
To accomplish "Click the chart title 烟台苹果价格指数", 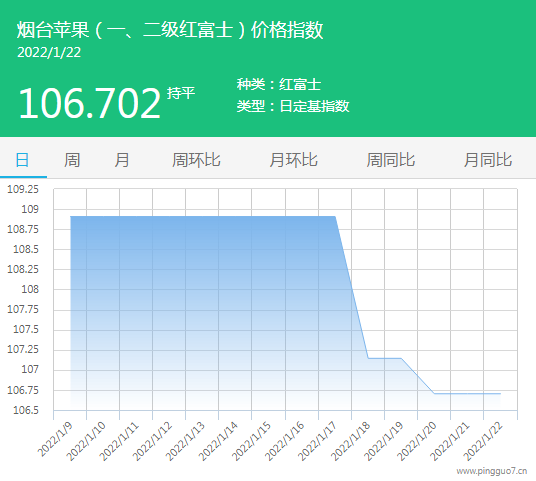I will pos(170,30).
